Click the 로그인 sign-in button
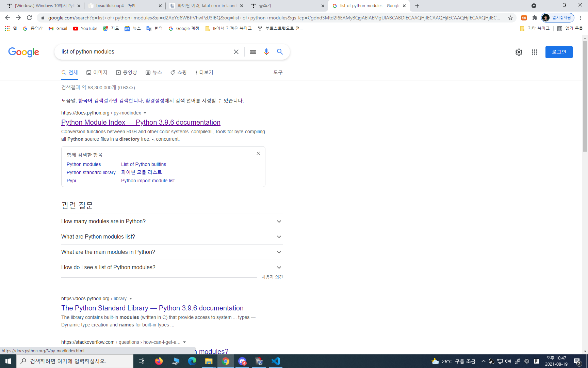The height and width of the screenshot is (368, 588). tap(559, 52)
